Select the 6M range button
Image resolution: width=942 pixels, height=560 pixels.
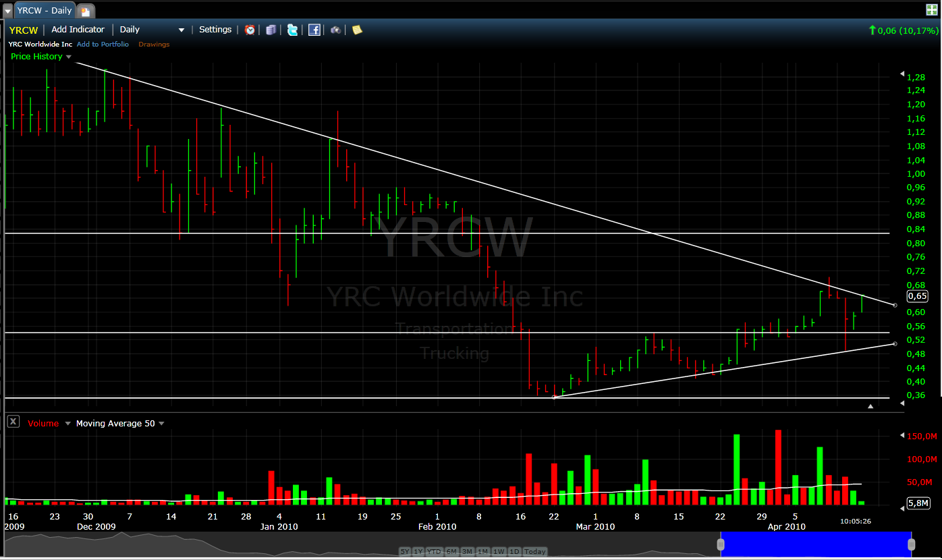point(451,551)
